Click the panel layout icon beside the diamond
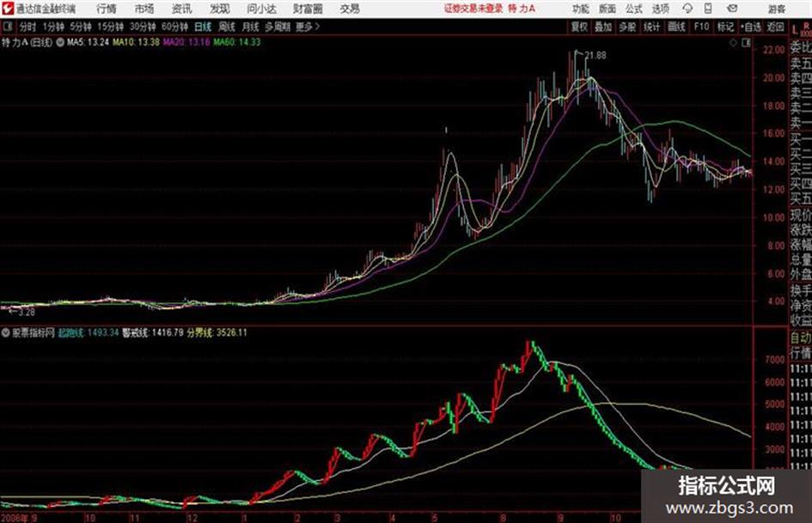This screenshot has width=812, height=523. click(x=746, y=43)
